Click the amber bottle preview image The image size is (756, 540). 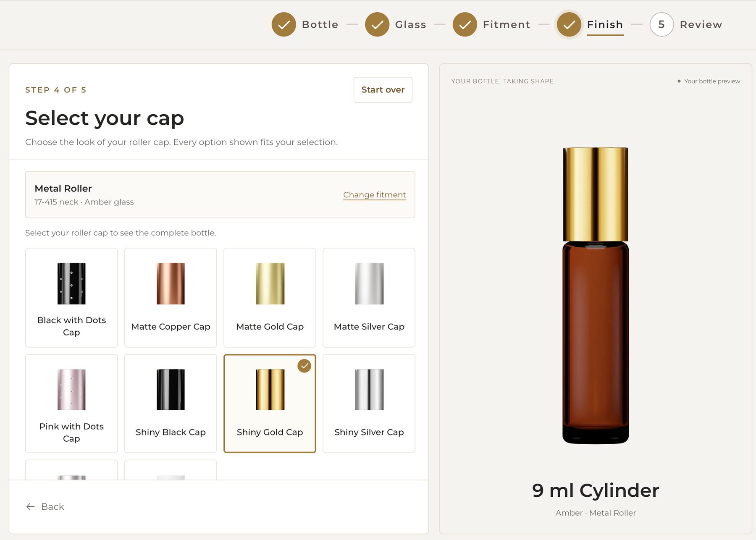click(596, 295)
